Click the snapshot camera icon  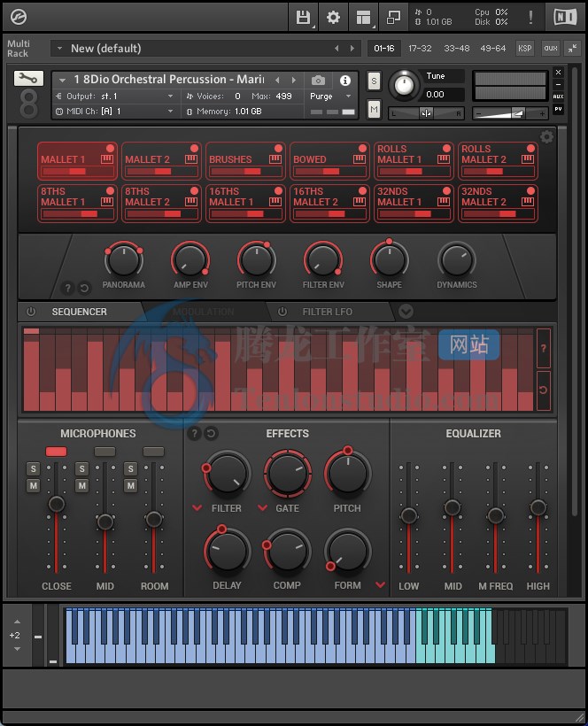(x=318, y=80)
